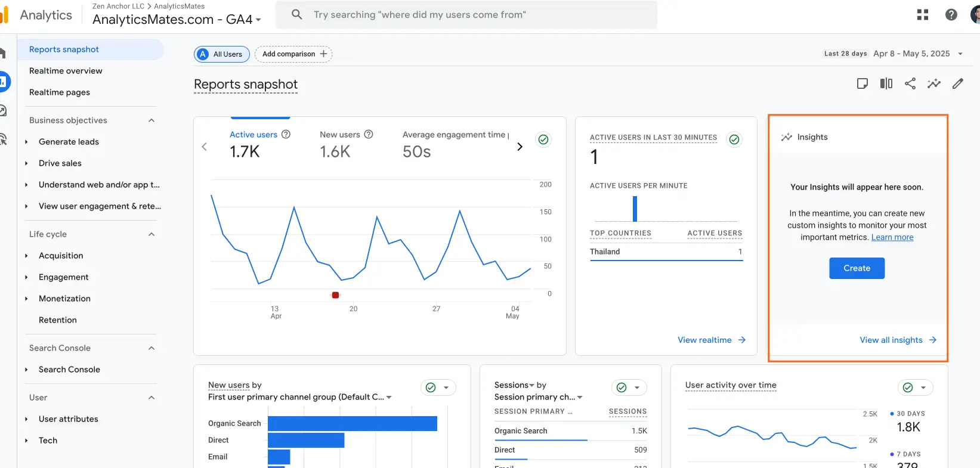The width and height of the screenshot is (980, 468).
Task: Open Home icon in left rail
Action: (x=2, y=53)
